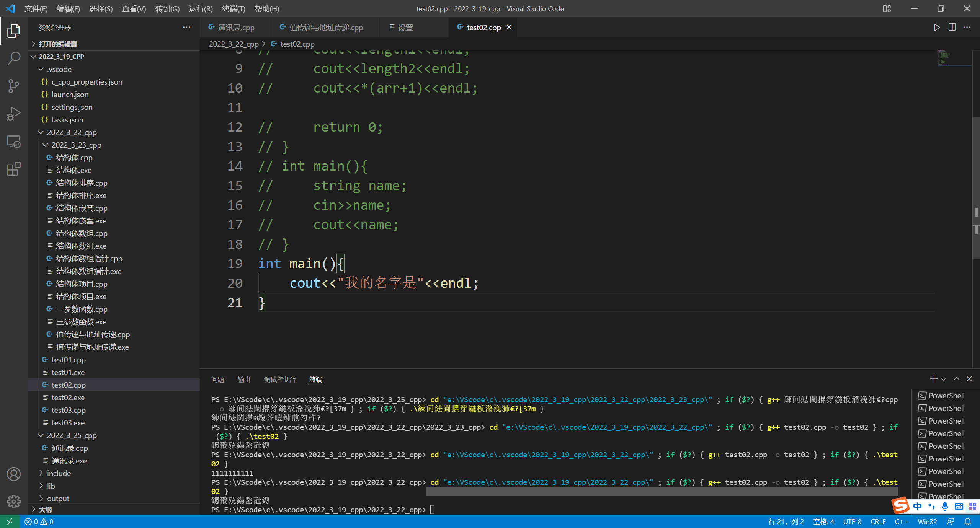Open the 终端(T) menu
This screenshot has height=528, width=980.
tap(233, 8)
